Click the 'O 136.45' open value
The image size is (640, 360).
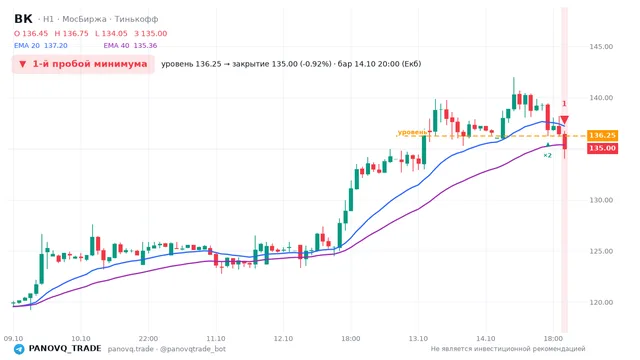31,33
